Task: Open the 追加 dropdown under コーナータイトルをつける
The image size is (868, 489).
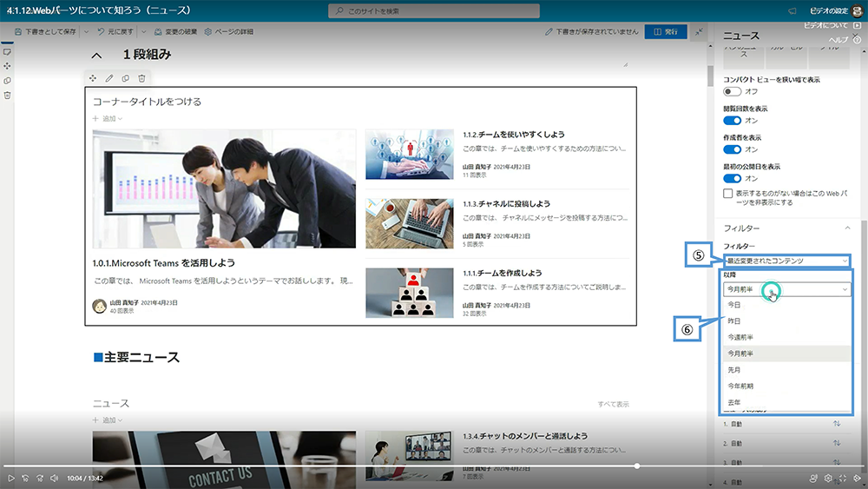Action: (108, 118)
